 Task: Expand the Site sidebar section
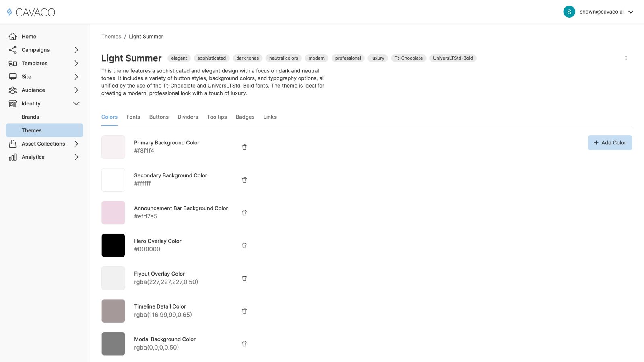[x=76, y=76]
